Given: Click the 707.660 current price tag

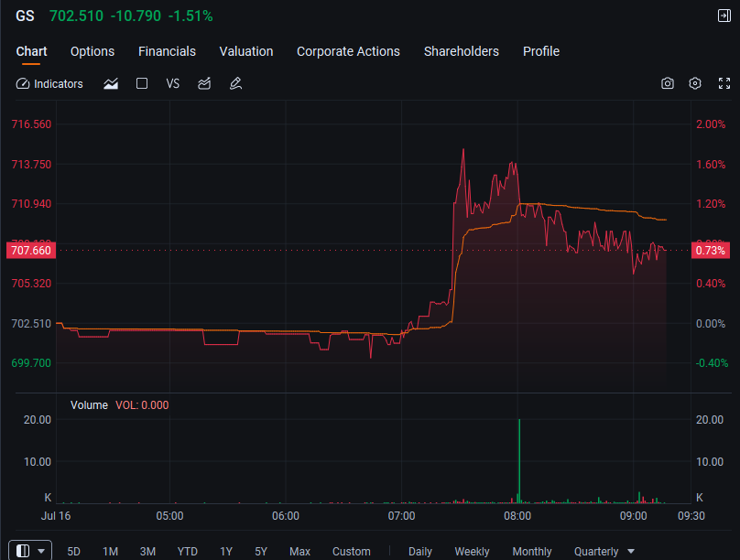Looking at the screenshot, I should click(x=31, y=251).
